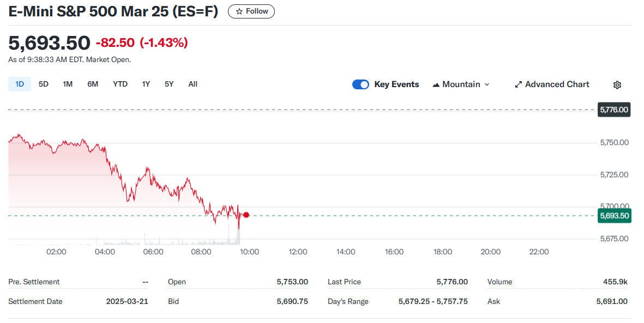Screen dimensions: 644x323
Task: Click the red current price dot
Action: (246, 215)
